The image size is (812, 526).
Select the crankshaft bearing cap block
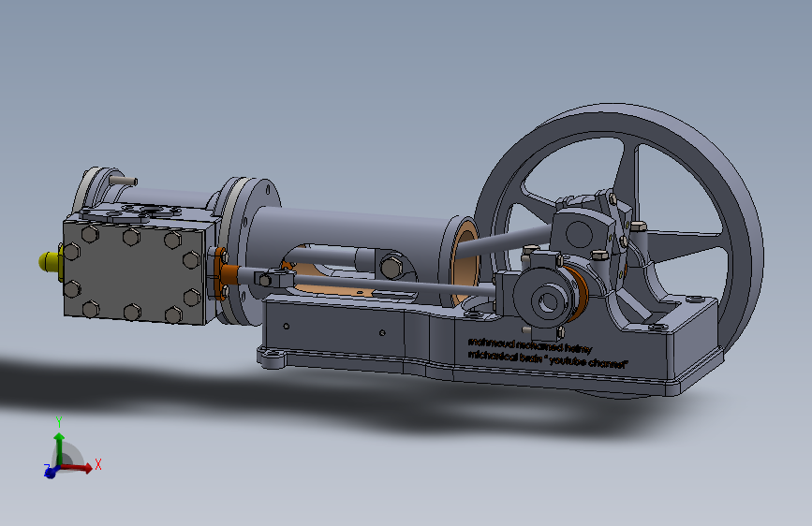pyautogui.click(x=585, y=230)
